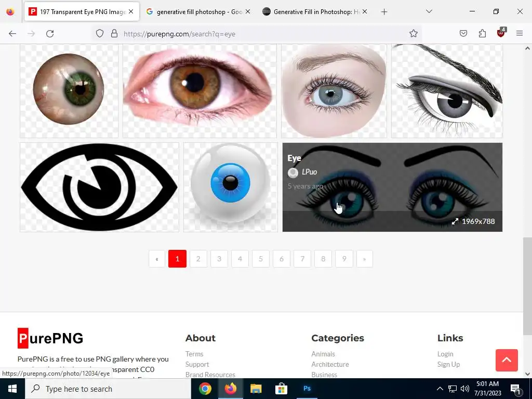Select pagination page 1
Screen dimensions: 532x399
pos(178,259)
